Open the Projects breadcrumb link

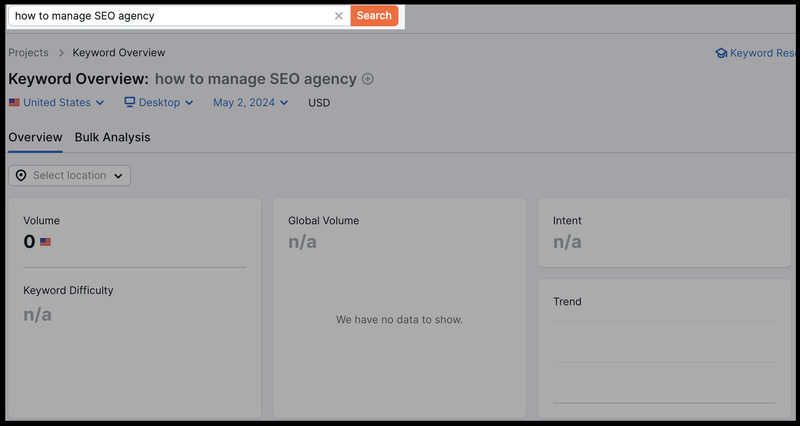[x=28, y=53]
